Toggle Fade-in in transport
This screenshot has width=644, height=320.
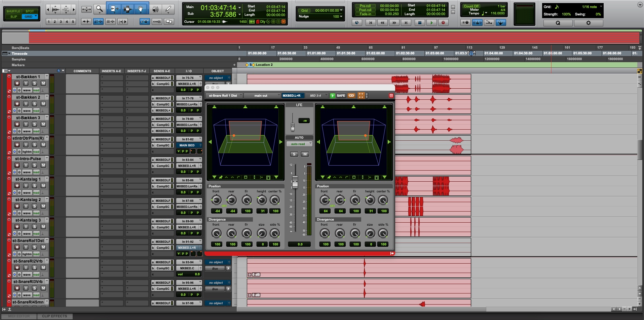point(365,14)
